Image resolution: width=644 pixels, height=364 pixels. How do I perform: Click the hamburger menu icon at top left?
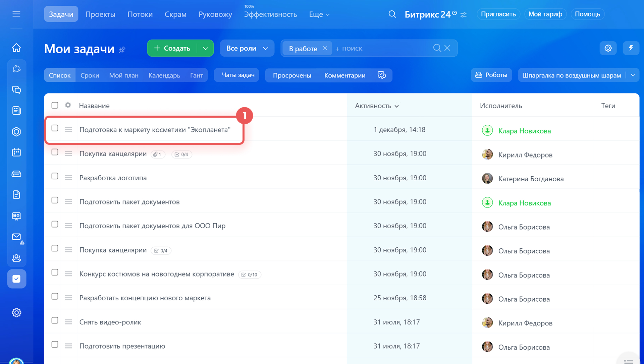pos(16,14)
